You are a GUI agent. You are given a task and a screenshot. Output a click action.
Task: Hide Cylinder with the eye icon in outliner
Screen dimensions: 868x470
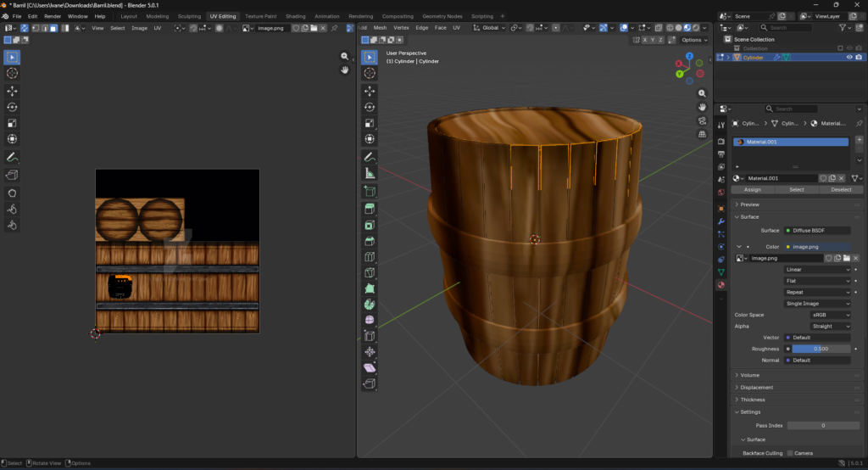(x=849, y=58)
